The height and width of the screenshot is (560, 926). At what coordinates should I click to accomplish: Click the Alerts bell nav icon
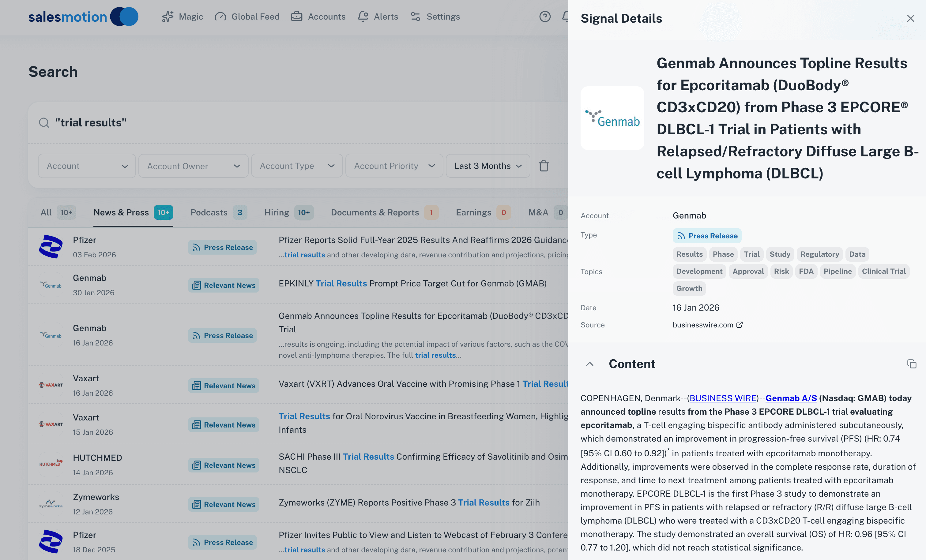click(363, 17)
